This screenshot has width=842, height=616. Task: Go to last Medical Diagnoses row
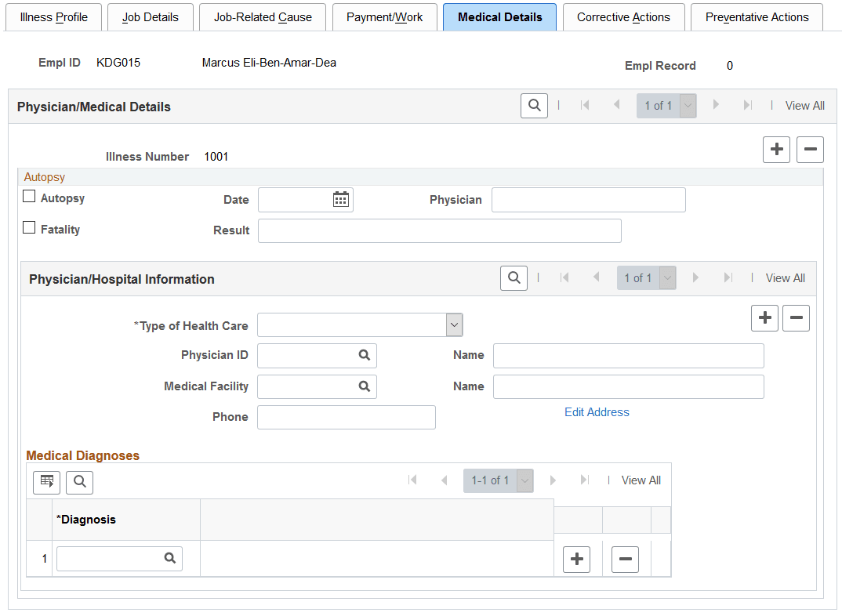(585, 480)
